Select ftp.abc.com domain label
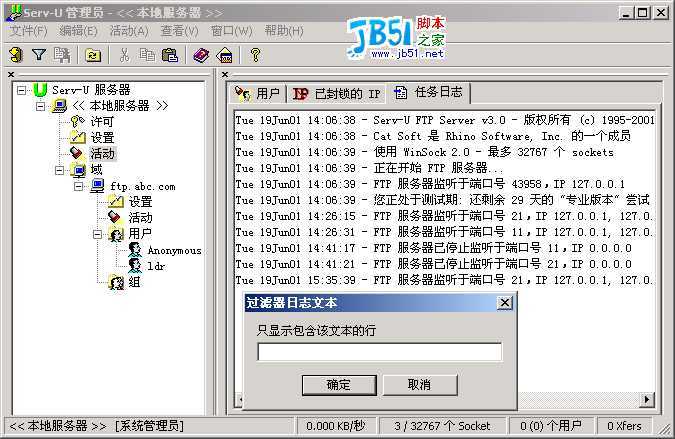 pyautogui.click(x=143, y=187)
